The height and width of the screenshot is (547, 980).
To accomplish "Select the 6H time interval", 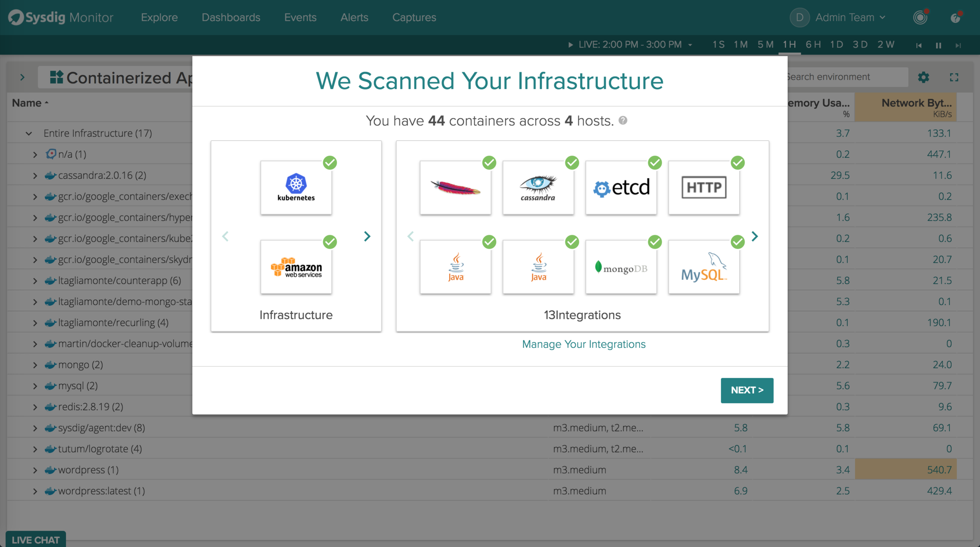I will coord(813,45).
